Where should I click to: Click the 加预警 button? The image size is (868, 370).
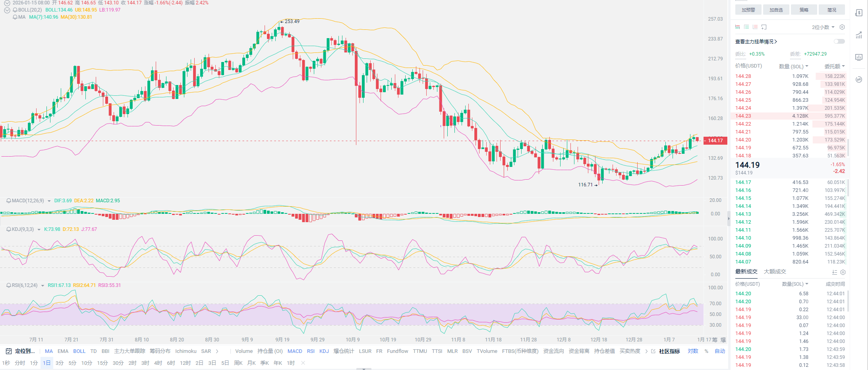pyautogui.click(x=748, y=10)
